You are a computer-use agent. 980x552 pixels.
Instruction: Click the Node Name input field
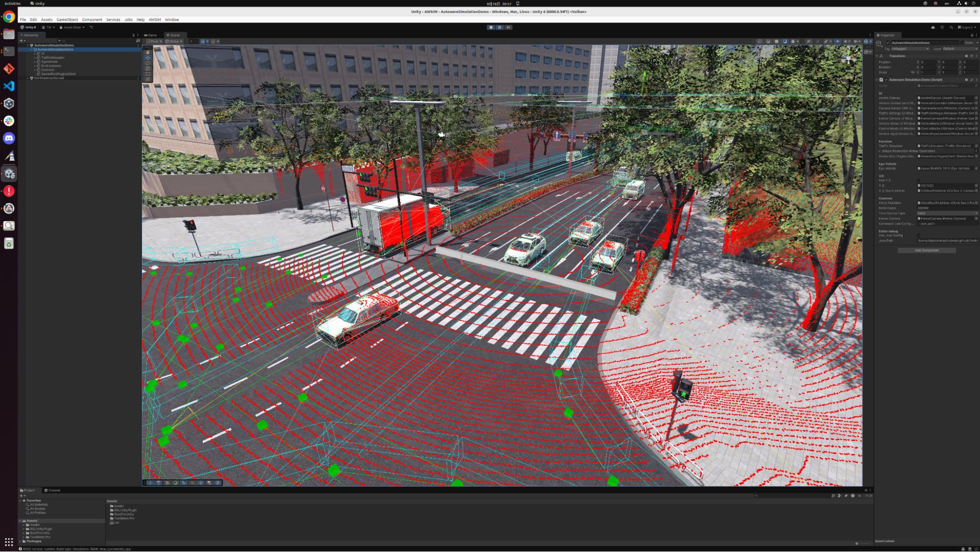pyautogui.click(x=947, y=208)
